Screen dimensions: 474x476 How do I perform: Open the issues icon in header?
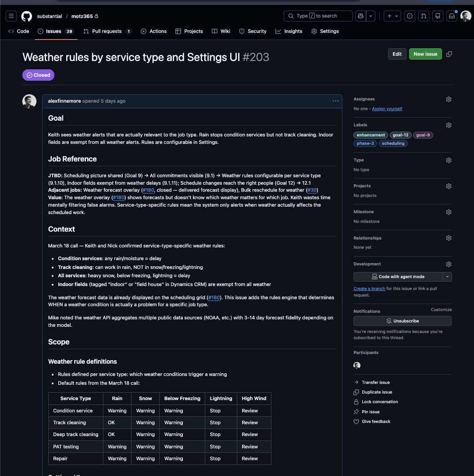click(410, 16)
